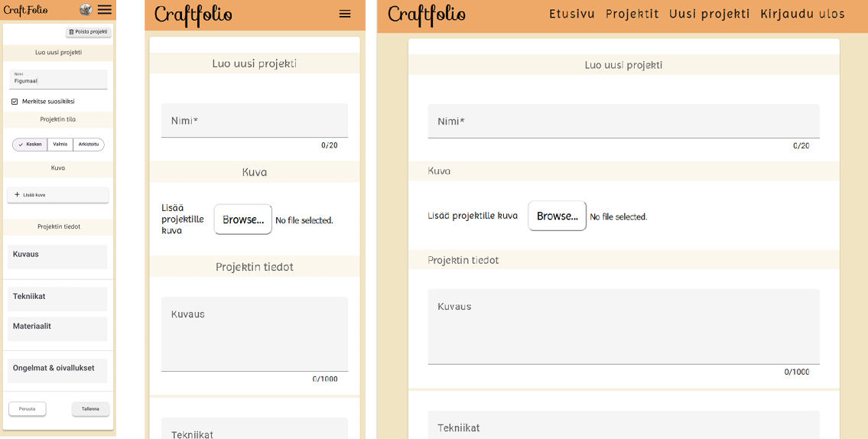This screenshot has width=868, height=439.
Task: Click the Tallenna save button
Action: click(x=90, y=409)
